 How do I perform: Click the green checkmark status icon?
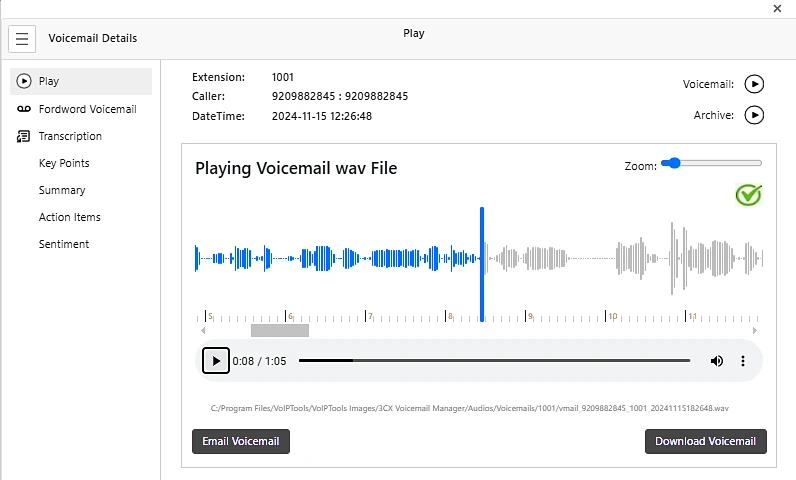(x=749, y=195)
